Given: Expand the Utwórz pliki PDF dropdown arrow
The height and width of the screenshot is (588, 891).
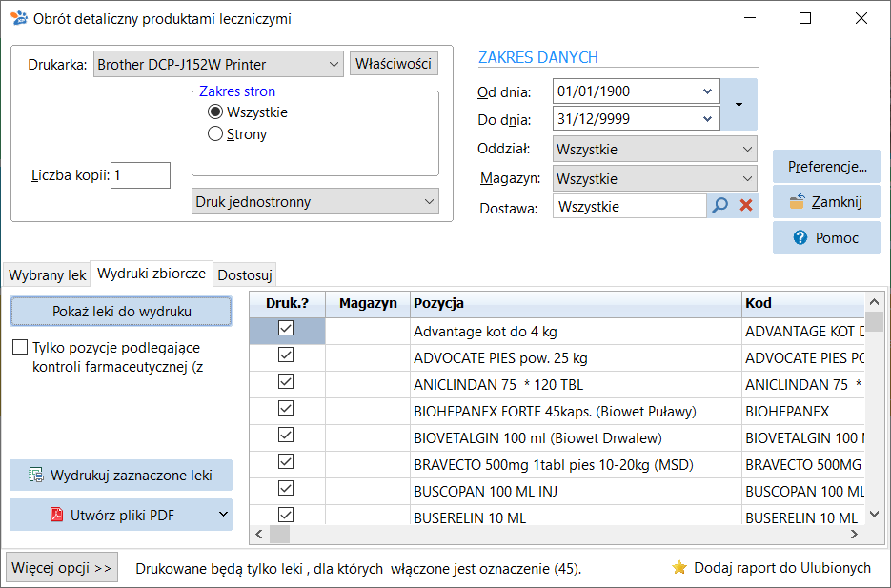Looking at the screenshot, I should point(223,515).
